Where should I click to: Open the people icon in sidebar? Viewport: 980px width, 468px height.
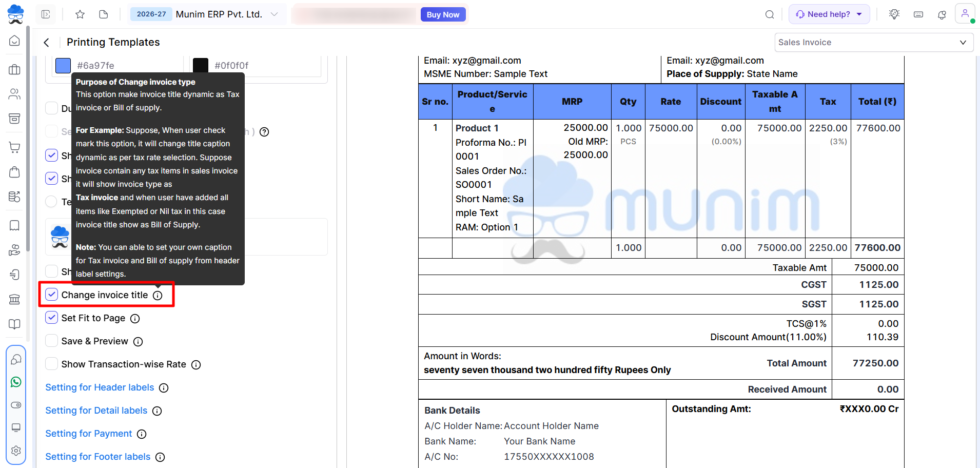(x=15, y=94)
